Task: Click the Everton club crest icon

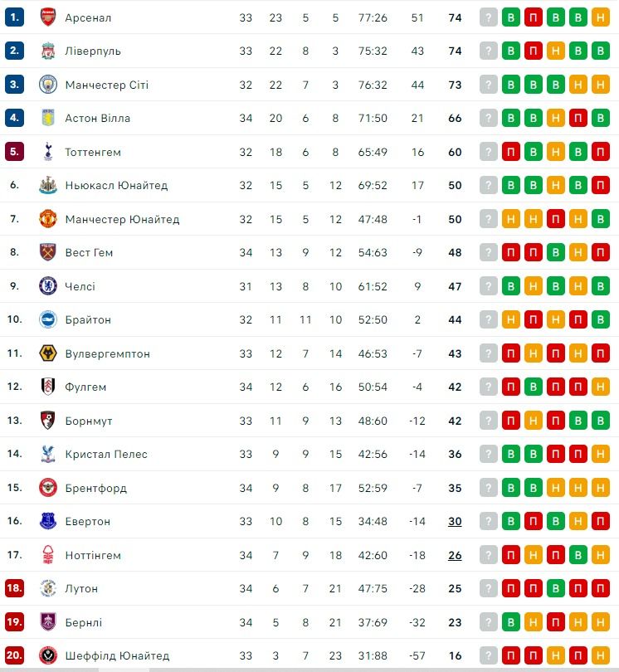Action: 47,521
